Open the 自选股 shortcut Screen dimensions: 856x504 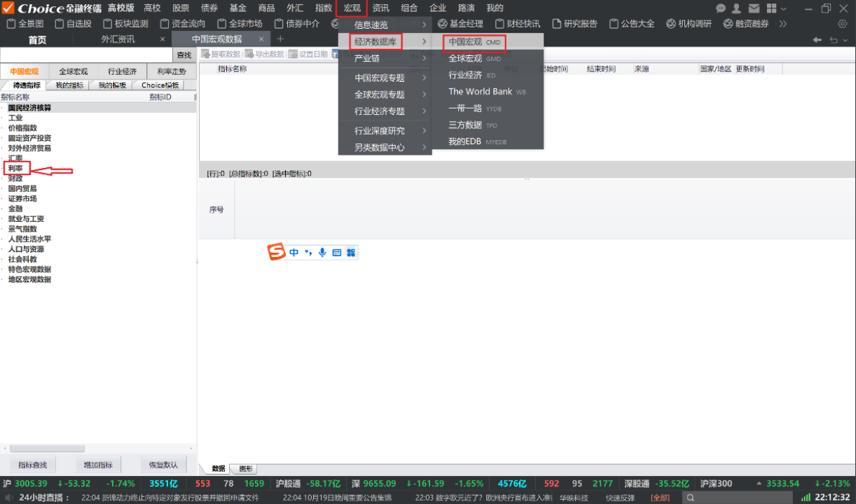pyautogui.click(x=73, y=24)
